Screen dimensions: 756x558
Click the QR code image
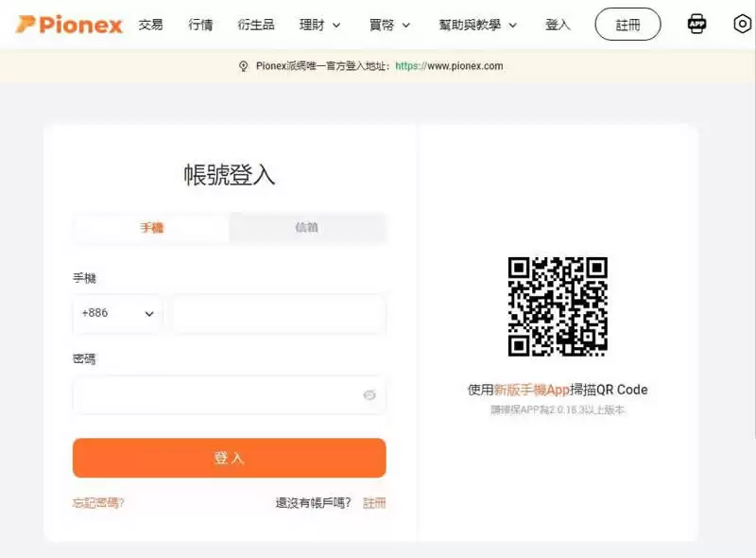click(559, 305)
